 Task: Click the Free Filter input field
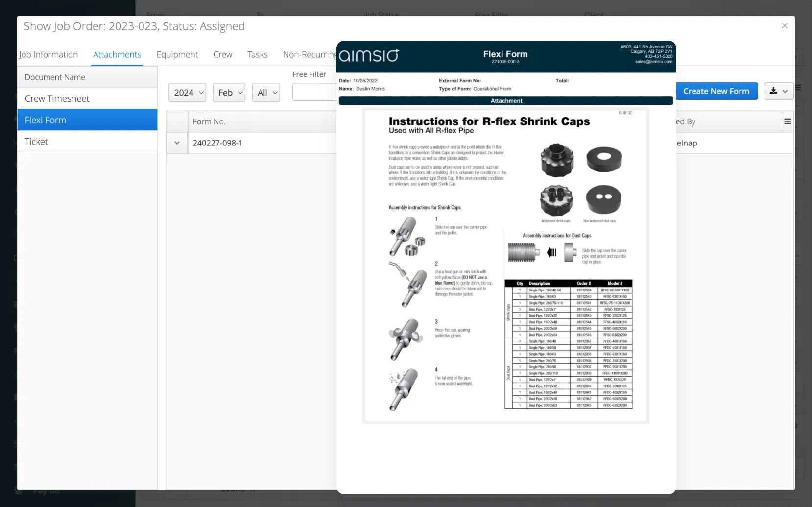coord(314,92)
